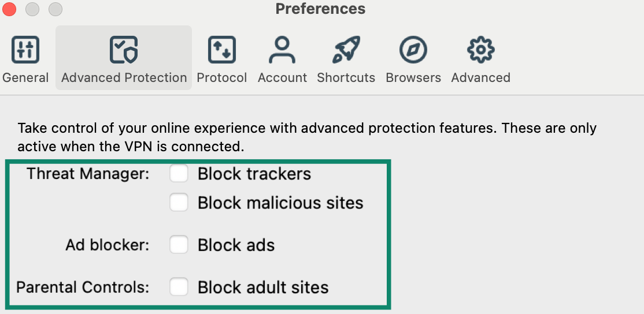The height and width of the screenshot is (314, 644).
Task: Click the General sliders icon
Action: 25,50
